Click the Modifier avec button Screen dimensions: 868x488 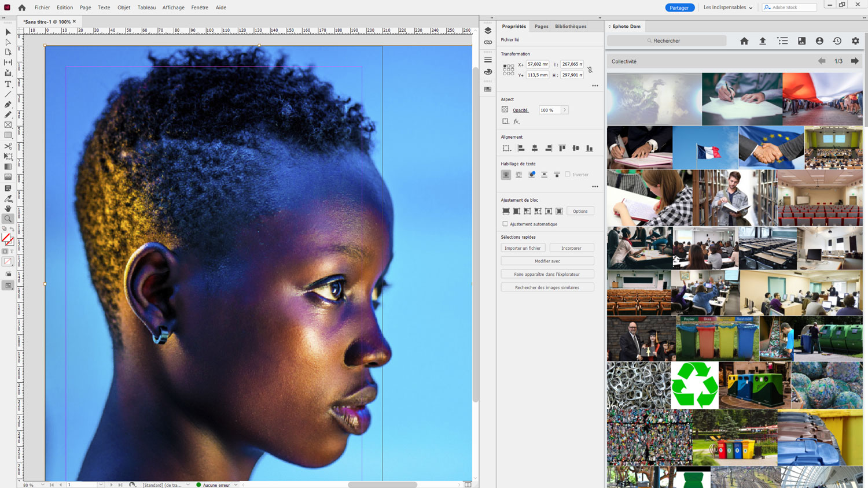coord(547,261)
